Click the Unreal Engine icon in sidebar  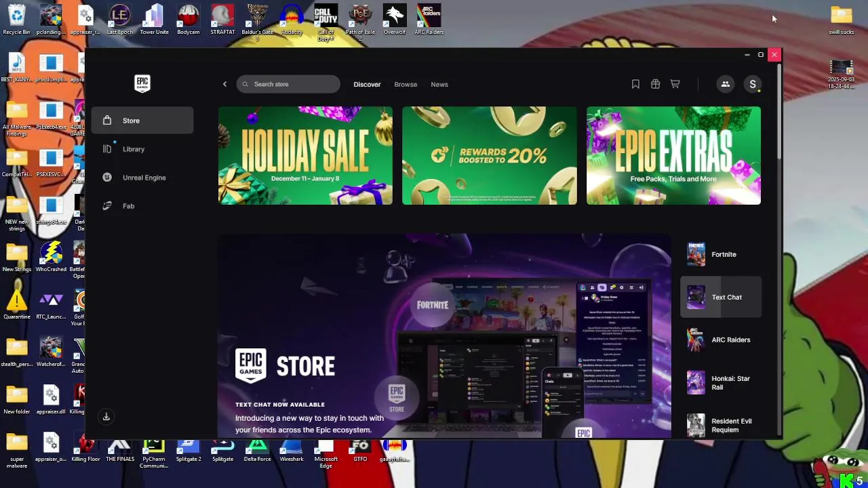(107, 178)
